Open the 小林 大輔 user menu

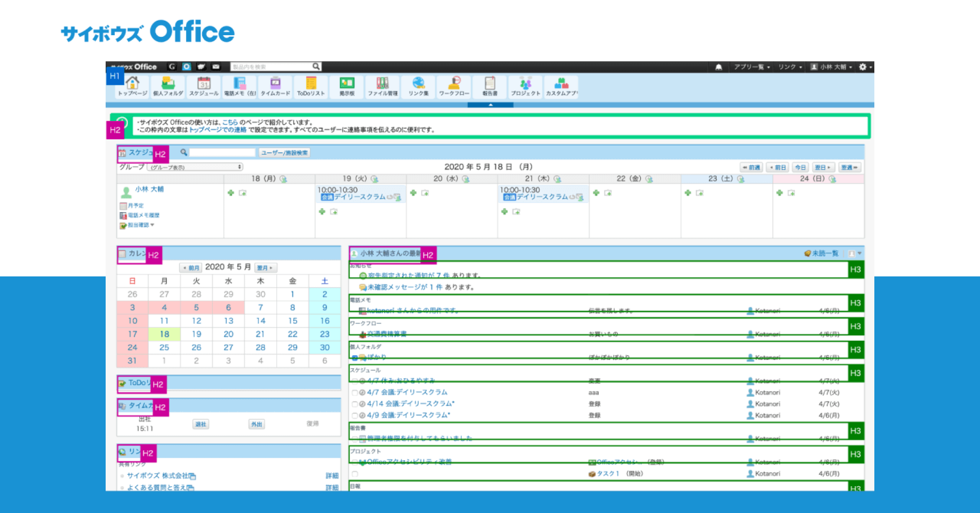pyautogui.click(x=831, y=67)
